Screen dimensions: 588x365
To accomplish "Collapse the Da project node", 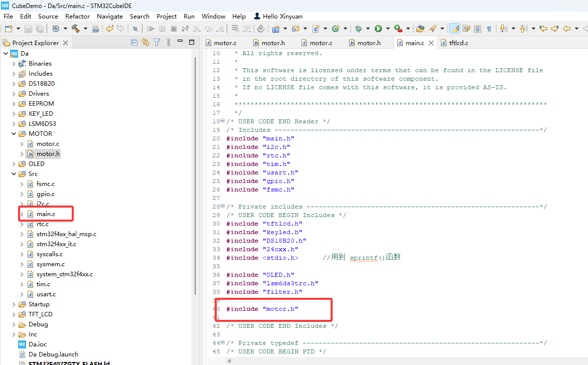I will coord(6,54).
